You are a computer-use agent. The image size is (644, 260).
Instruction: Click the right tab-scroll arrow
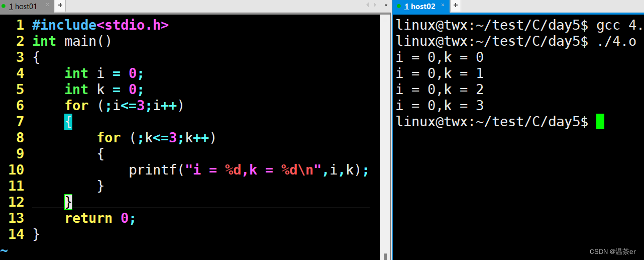(375, 5)
